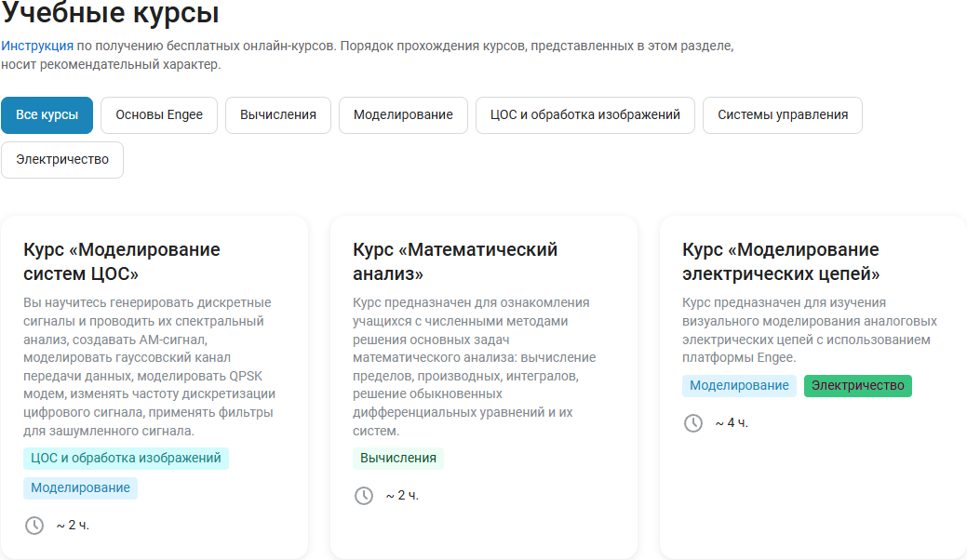Open the course «Моделирование систем ЦОС»

pyautogui.click(x=122, y=260)
